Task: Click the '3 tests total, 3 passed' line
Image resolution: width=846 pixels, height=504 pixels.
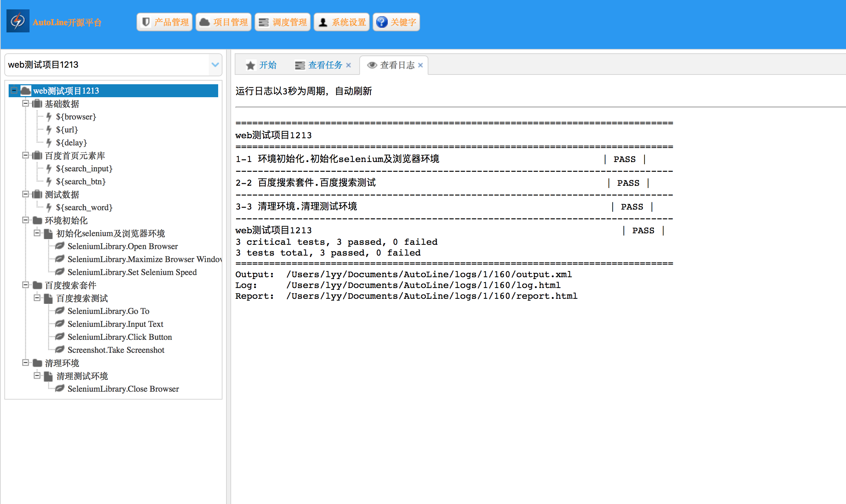Action: (x=328, y=253)
